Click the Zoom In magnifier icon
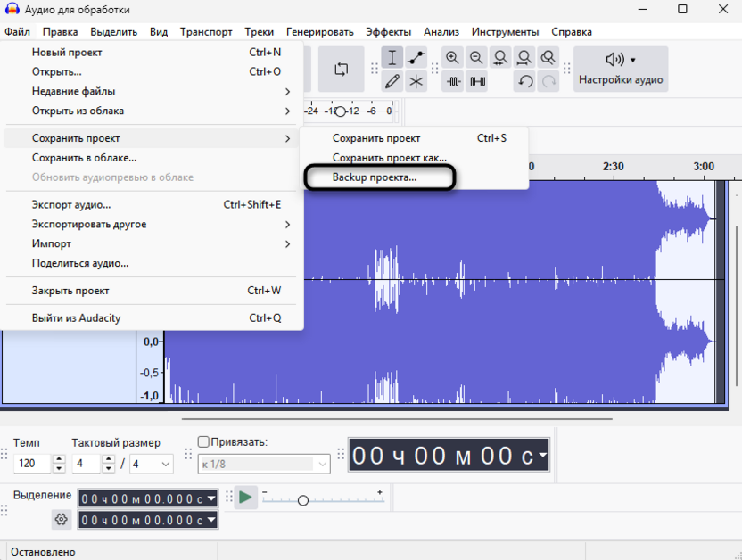Viewport: 742px width, 560px height. (x=454, y=57)
